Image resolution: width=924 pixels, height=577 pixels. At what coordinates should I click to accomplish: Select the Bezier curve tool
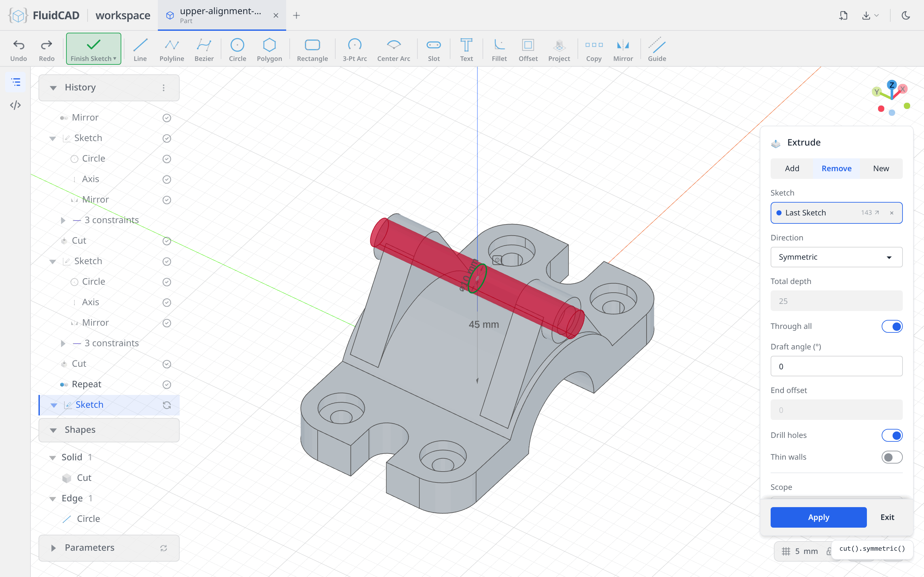point(204,49)
